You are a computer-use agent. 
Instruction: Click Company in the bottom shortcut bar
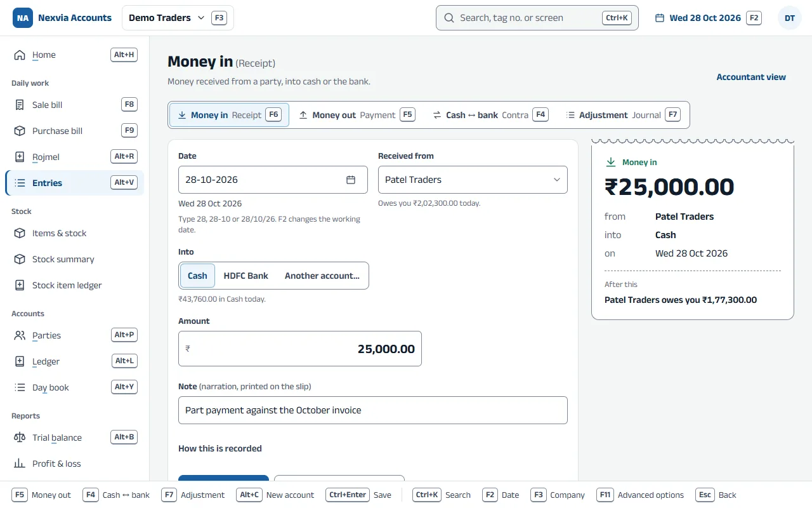click(x=558, y=495)
